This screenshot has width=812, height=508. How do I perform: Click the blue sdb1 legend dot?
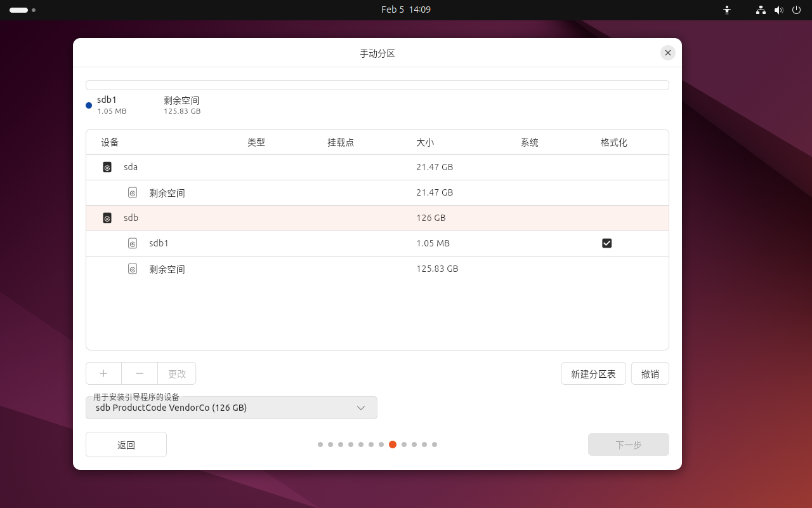89,105
